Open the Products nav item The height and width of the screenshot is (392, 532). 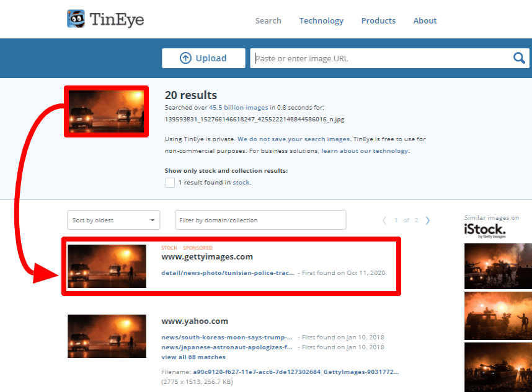point(378,20)
